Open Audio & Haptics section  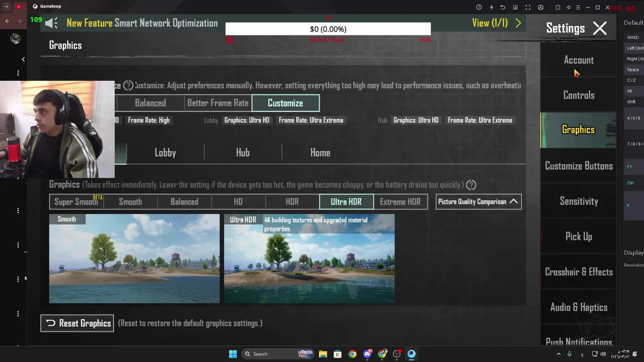(579, 307)
